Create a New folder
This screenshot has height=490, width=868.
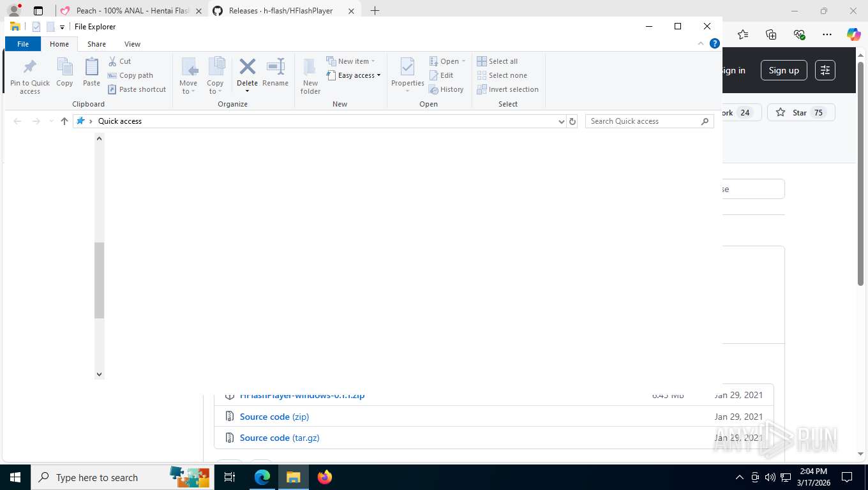point(310,76)
